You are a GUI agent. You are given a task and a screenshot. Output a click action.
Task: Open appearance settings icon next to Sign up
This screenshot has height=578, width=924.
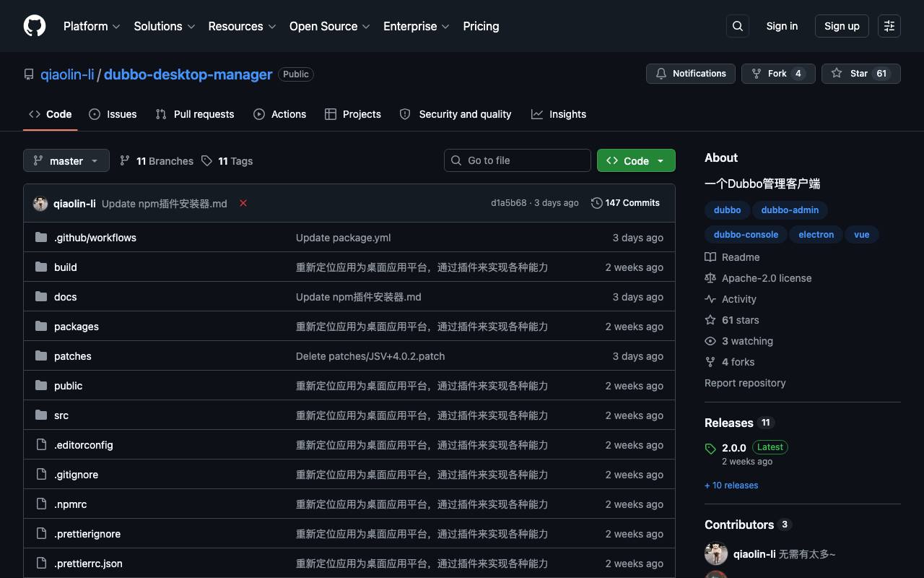pyautogui.click(x=889, y=26)
